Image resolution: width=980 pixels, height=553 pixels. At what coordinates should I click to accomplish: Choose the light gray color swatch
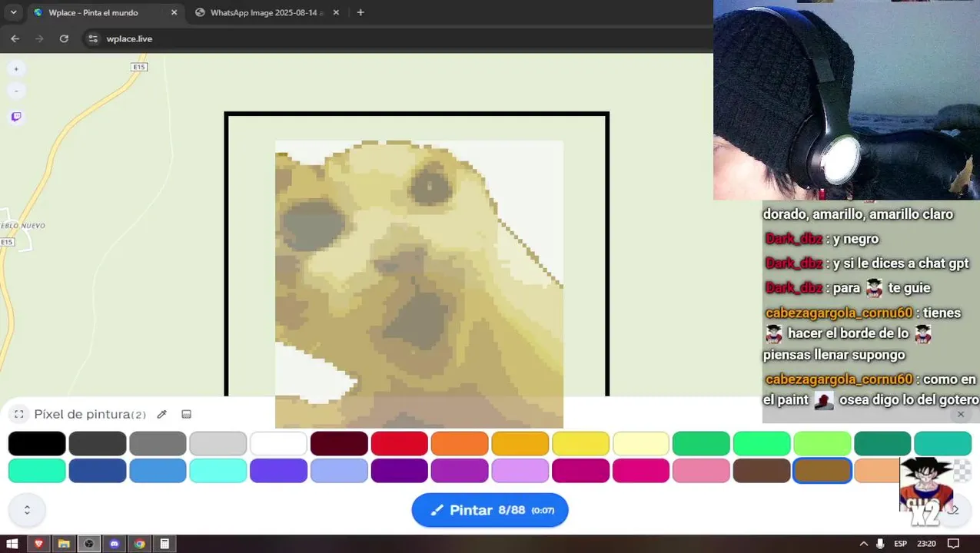218,443
